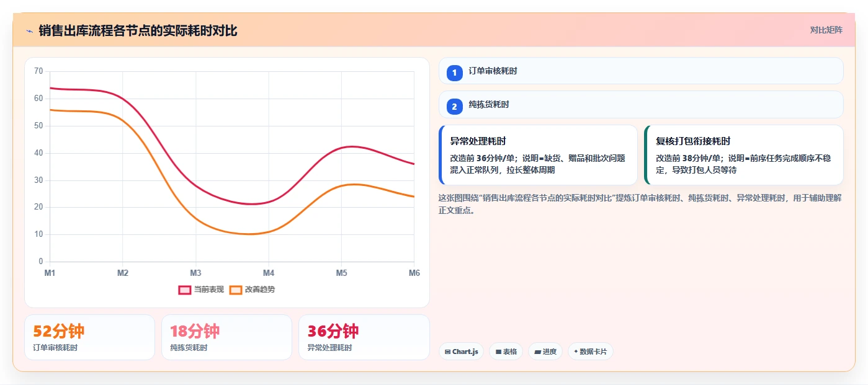Click the 订单审核耗时 label under 52分钟
The width and height of the screenshot is (868, 385).
click(55, 348)
